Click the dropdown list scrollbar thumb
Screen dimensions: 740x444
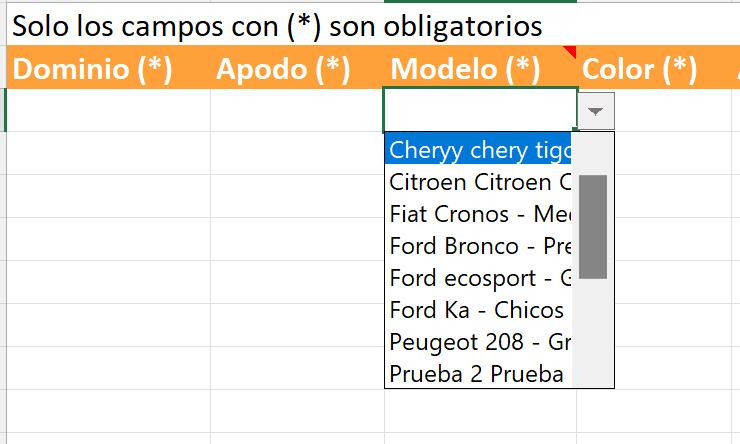(593, 226)
